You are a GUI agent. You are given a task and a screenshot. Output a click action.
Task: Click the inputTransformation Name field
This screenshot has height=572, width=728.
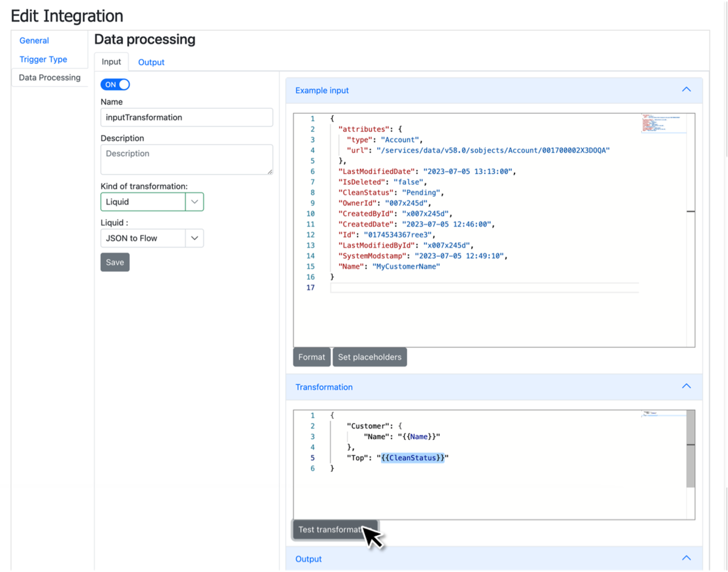pos(187,117)
